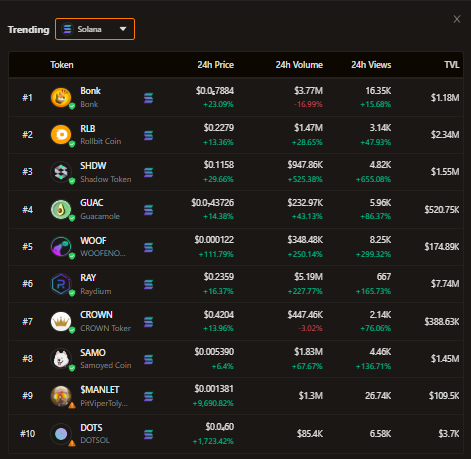This screenshot has height=459, width=471.
Task: Click the CROWN token logo
Action: (x=61, y=321)
